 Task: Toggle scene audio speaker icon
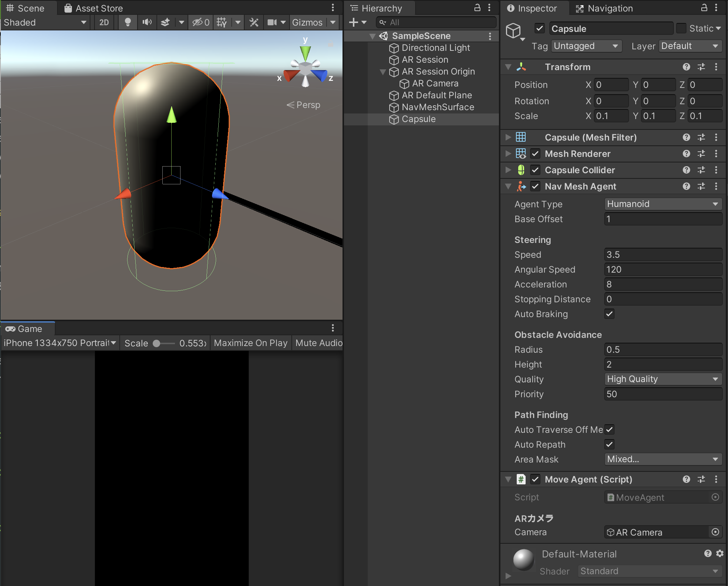147,23
